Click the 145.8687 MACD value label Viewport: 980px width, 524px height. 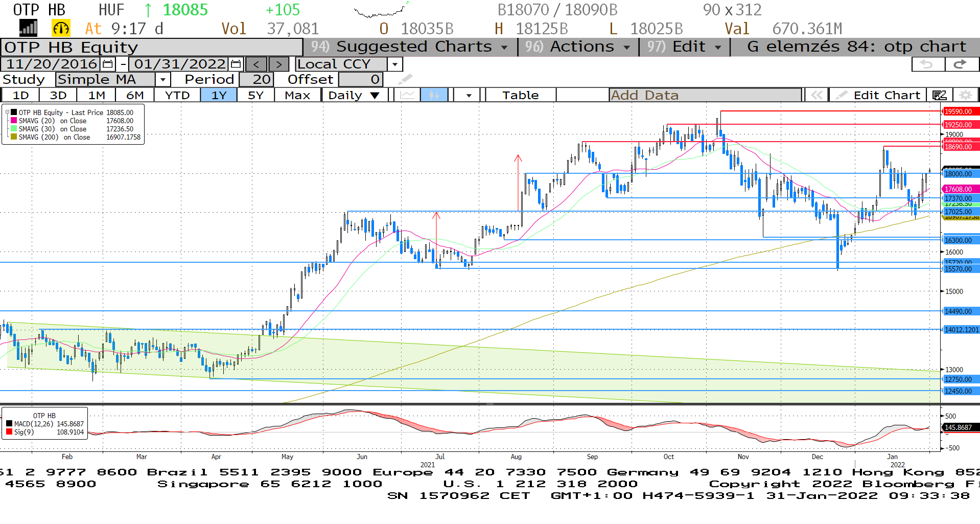[x=961, y=427]
